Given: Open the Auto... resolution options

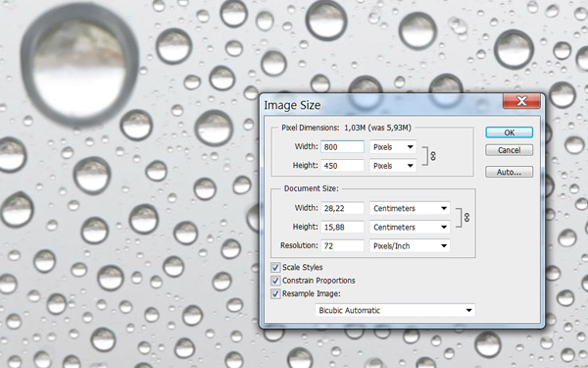Looking at the screenshot, I should coord(509,172).
